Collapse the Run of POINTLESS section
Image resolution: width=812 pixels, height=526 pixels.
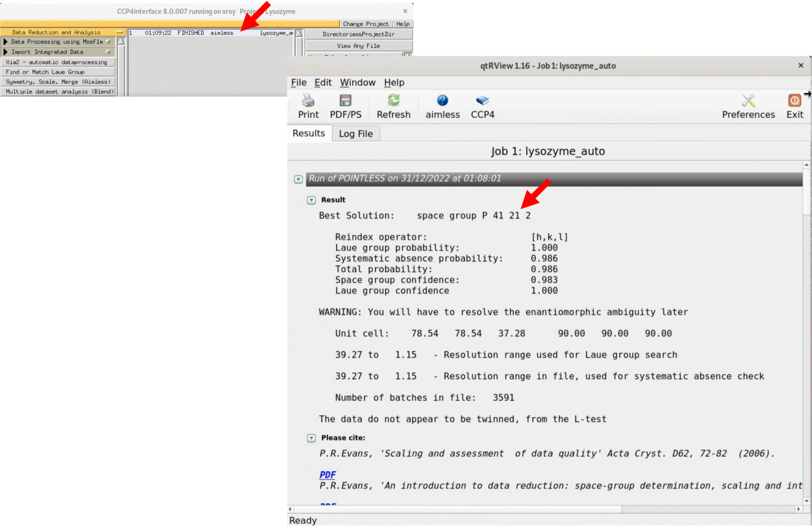[x=299, y=180]
